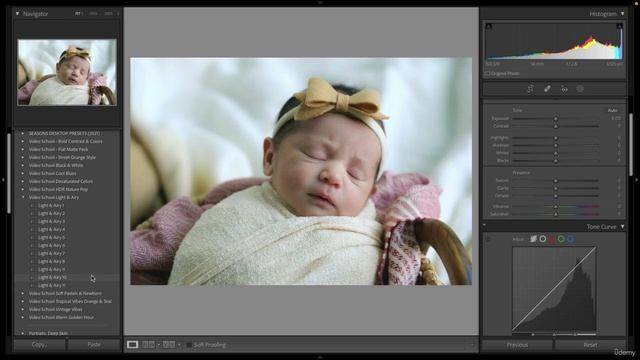This screenshot has width=640, height=360.
Task: Click the Reset button
Action: coord(590,345)
